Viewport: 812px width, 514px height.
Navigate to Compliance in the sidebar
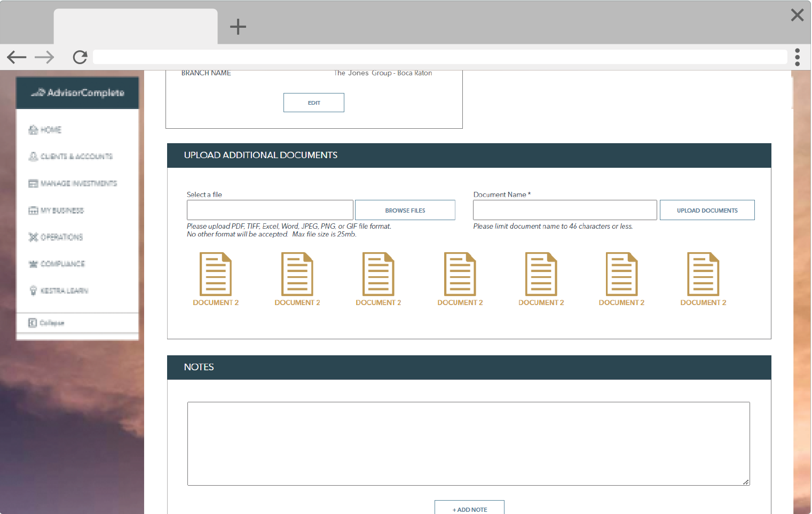pyautogui.click(x=57, y=264)
